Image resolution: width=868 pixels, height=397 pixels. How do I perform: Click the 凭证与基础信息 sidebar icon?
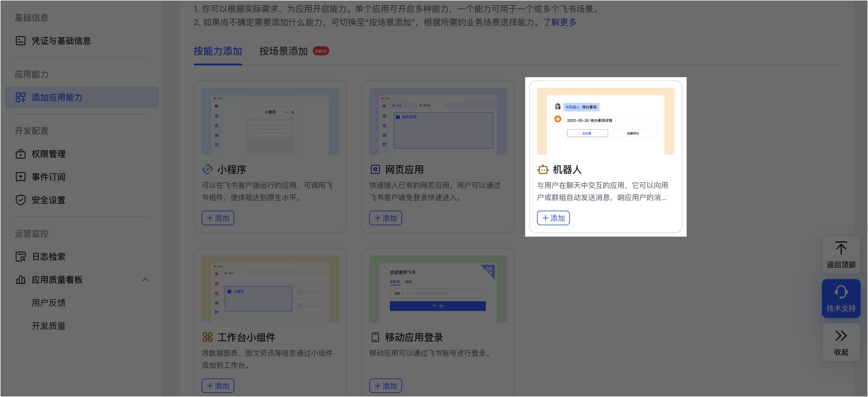(x=21, y=41)
